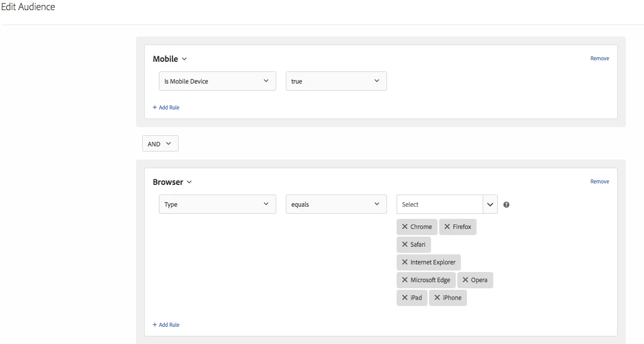Open the true value dropdown
This screenshot has width=644, height=344.
[x=336, y=81]
